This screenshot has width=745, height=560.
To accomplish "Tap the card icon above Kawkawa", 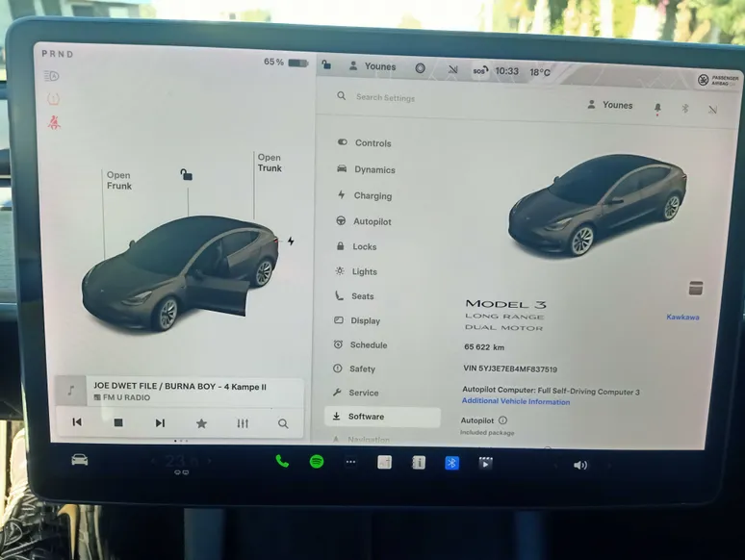I will click(x=696, y=288).
